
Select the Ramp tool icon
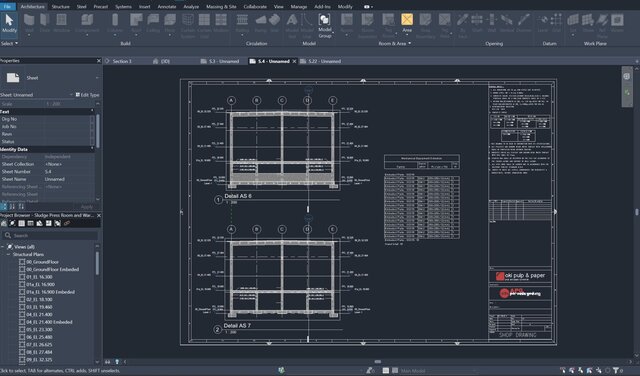[261, 23]
